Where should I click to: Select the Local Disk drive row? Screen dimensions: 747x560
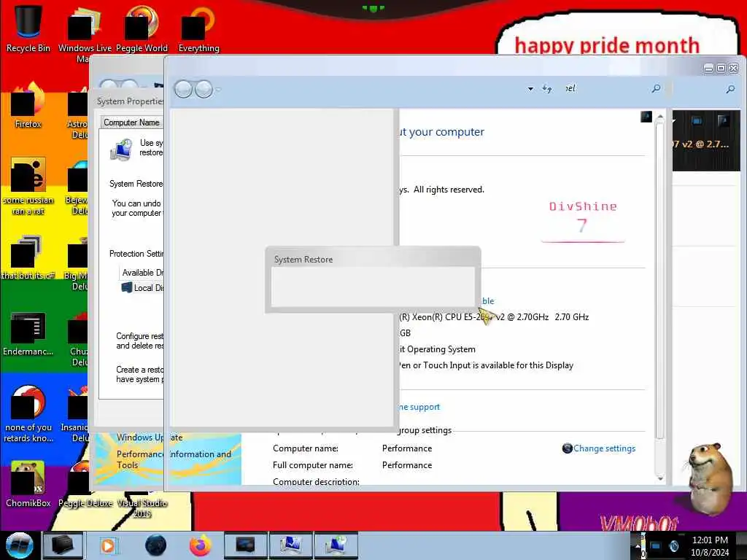point(143,287)
